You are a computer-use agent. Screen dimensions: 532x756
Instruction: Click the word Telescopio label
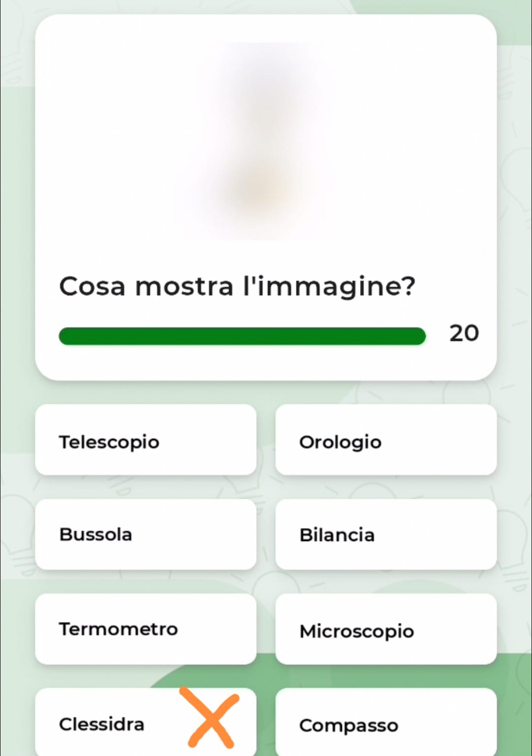coord(109,442)
